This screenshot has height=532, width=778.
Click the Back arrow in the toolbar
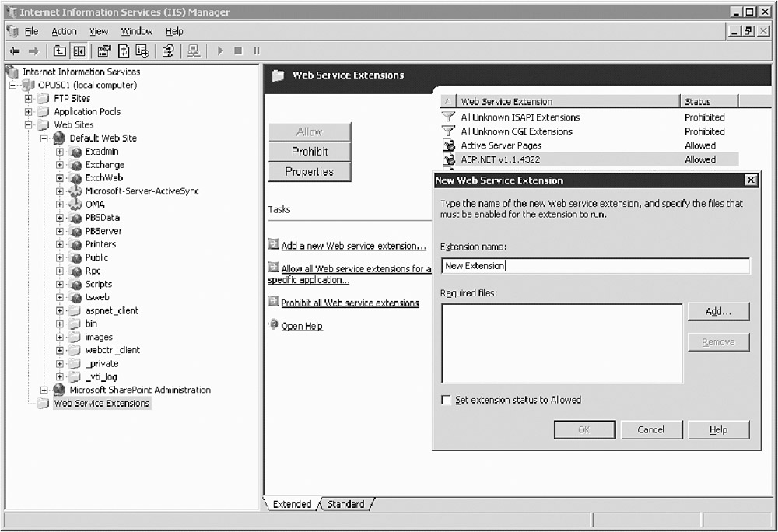[14, 51]
